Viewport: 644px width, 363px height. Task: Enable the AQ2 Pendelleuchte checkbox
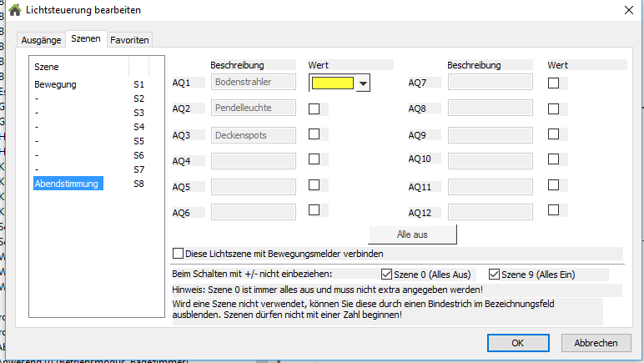pos(314,108)
